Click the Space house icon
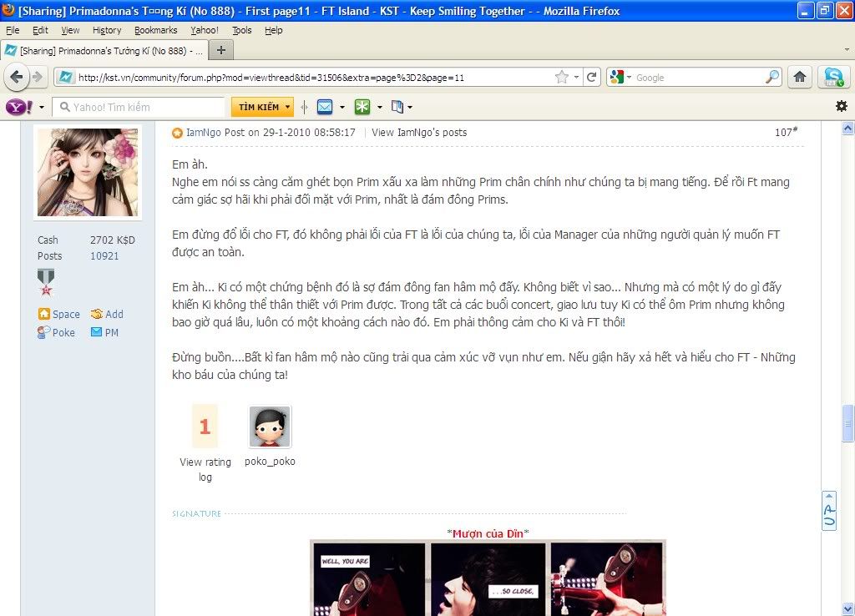 pos(44,314)
